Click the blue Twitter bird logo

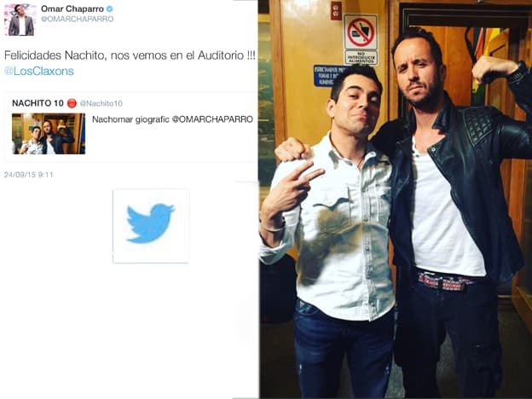[x=151, y=223]
